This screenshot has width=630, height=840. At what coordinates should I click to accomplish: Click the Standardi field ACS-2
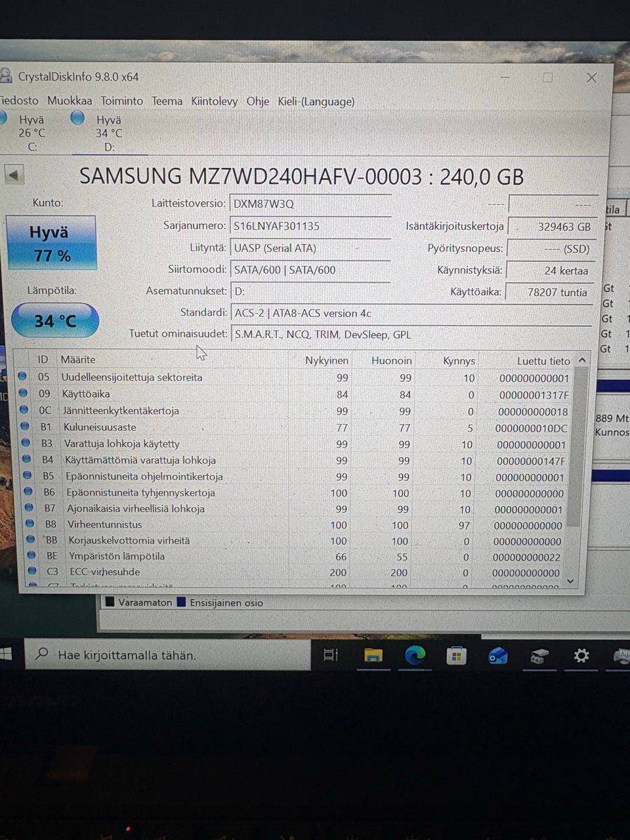click(411, 313)
